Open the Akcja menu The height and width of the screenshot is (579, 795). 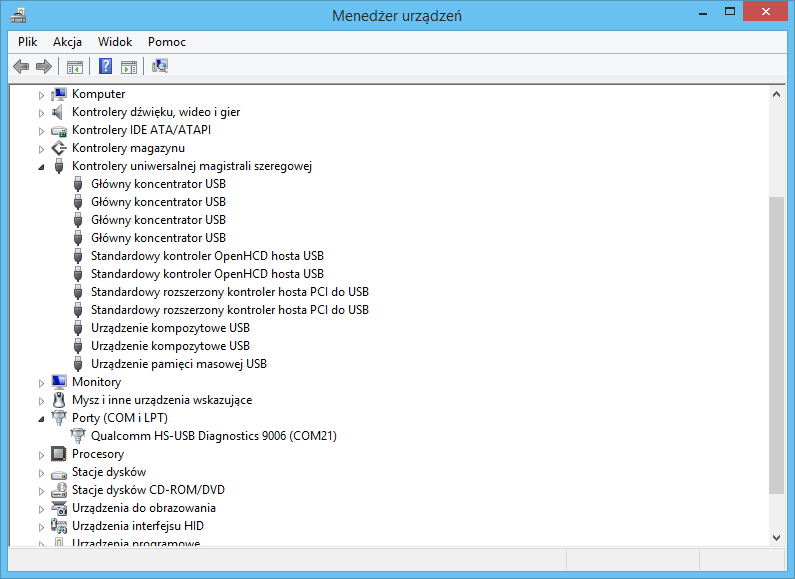[67, 42]
